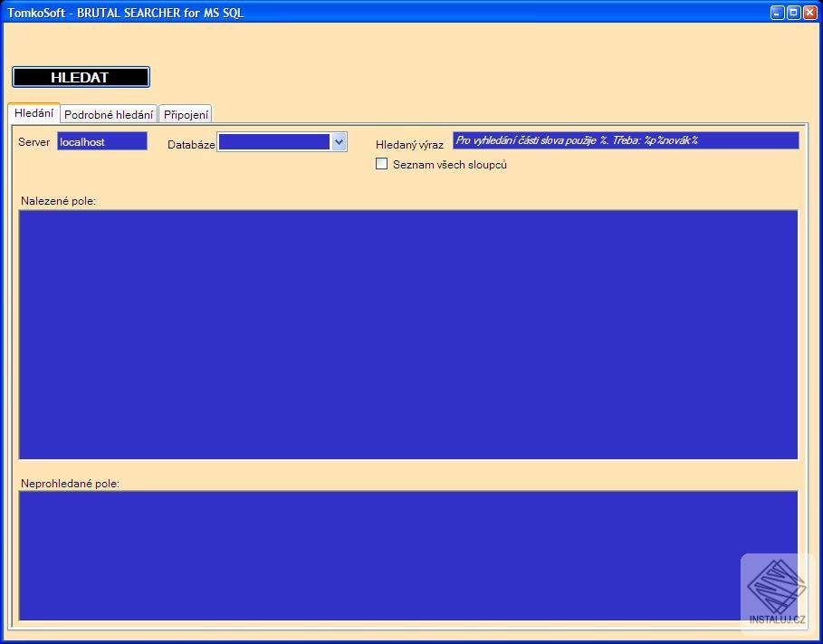The width and height of the screenshot is (823, 644).
Task: Switch to the Hledání tab
Action: tap(34, 113)
